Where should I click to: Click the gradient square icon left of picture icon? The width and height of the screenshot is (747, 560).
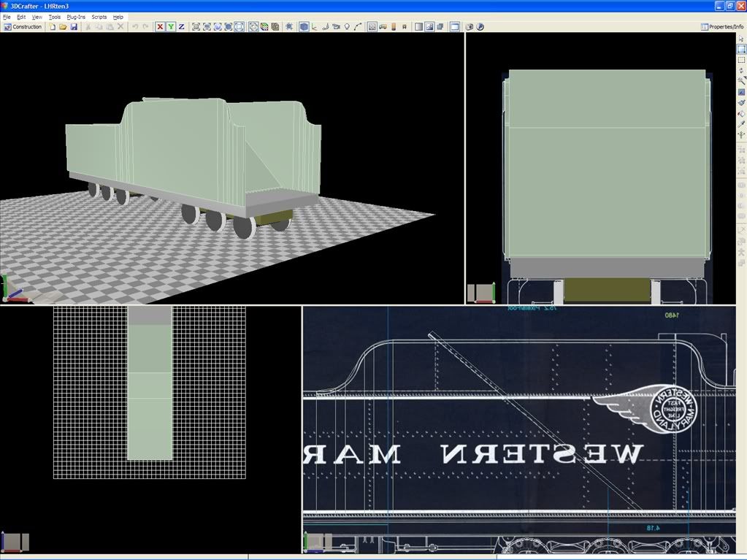point(418,27)
